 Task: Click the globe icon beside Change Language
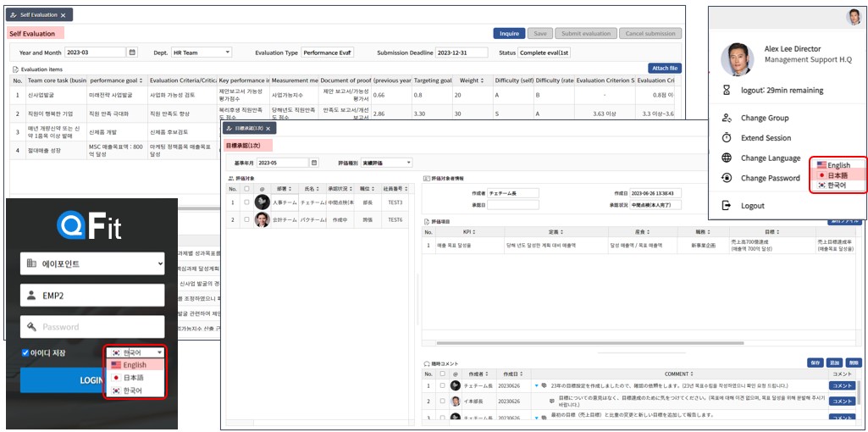(x=726, y=158)
